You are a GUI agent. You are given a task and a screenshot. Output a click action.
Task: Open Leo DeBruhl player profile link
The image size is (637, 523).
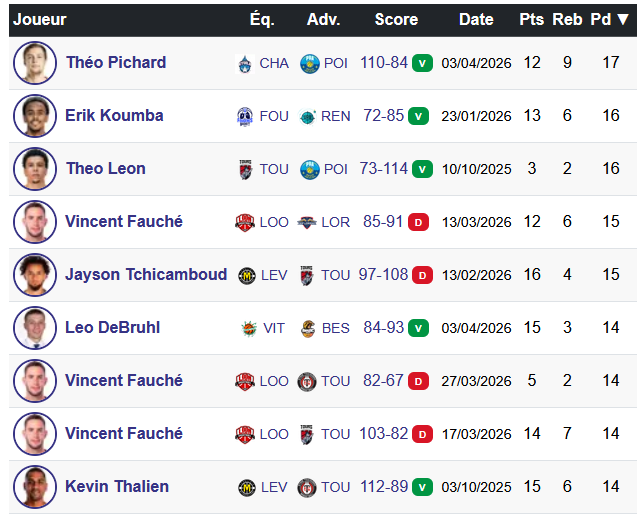click(112, 327)
